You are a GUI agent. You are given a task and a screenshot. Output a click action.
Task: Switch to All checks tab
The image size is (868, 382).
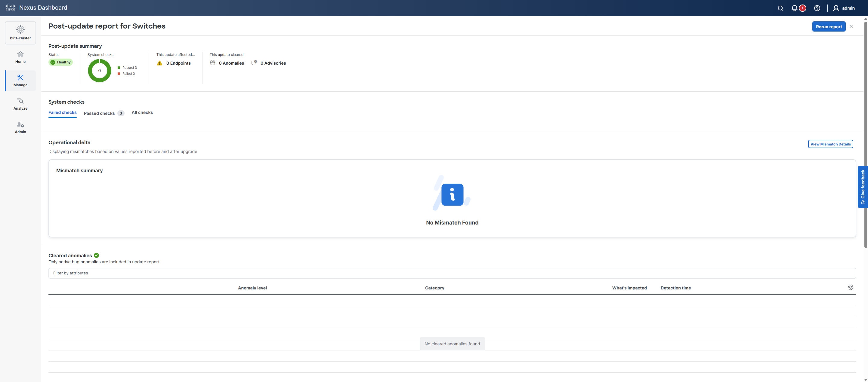point(142,112)
